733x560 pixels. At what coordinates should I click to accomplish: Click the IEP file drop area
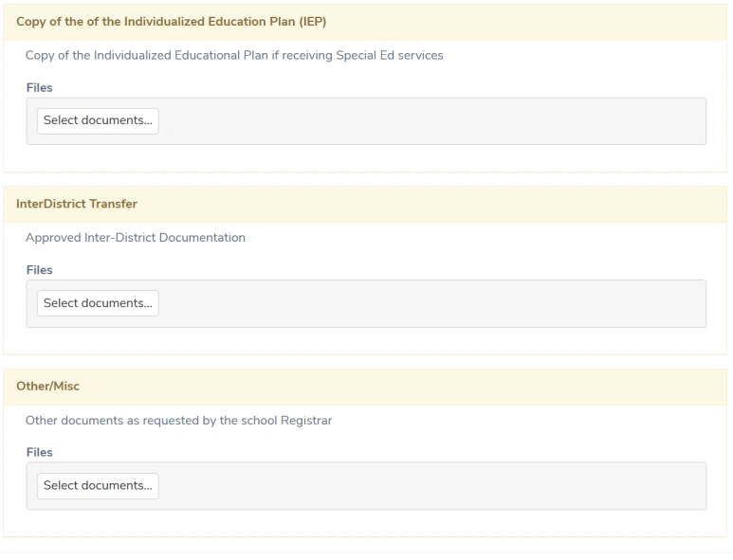tap(427, 121)
